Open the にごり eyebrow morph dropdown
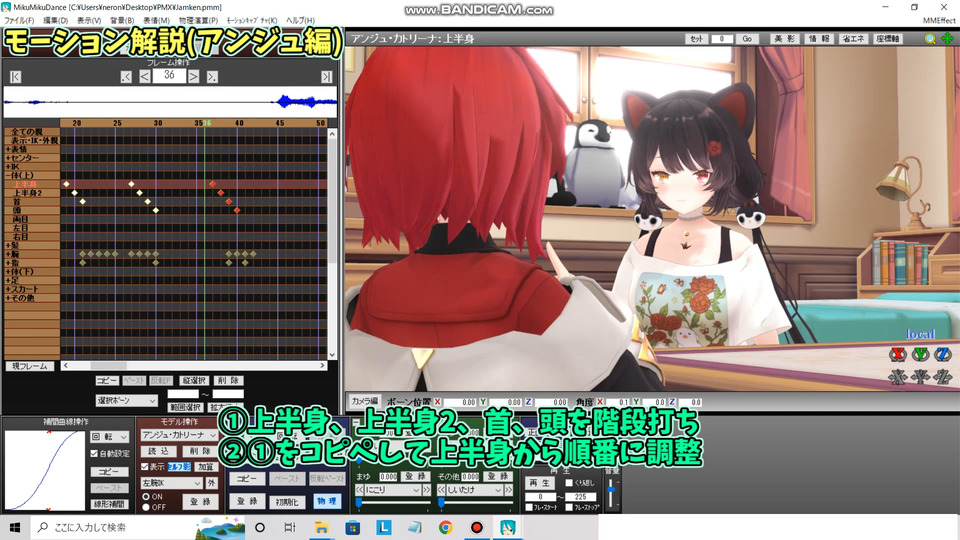This screenshot has height=540, width=960. tap(393, 490)
